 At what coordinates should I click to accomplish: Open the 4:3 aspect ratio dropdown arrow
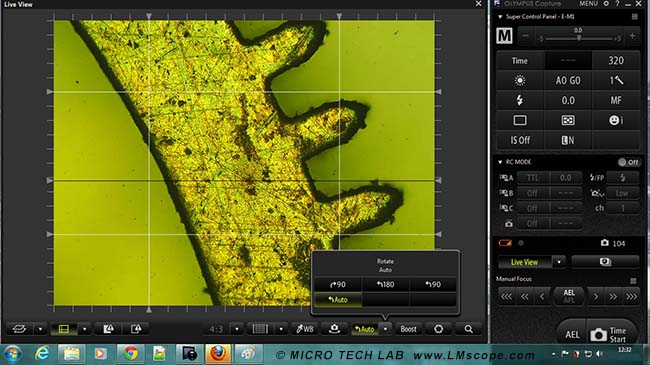tap(237, 329)
